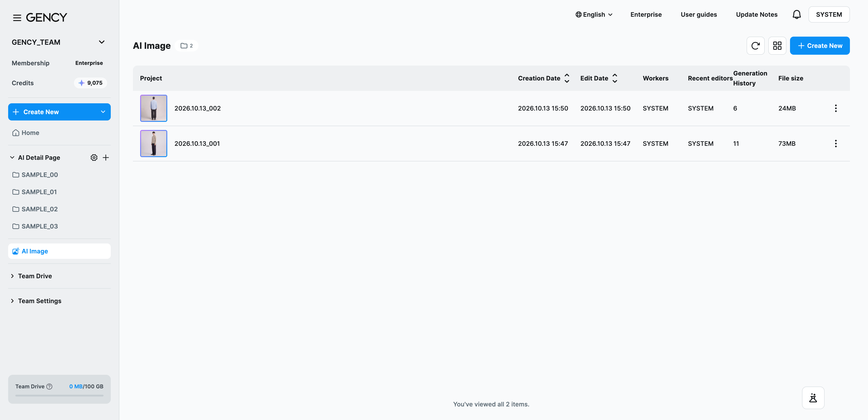Go to Home in the sidebar

tap(59, 132)
